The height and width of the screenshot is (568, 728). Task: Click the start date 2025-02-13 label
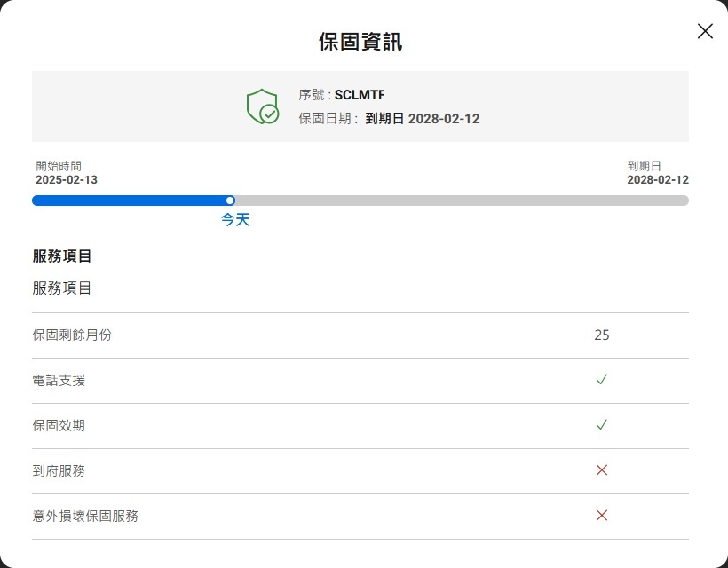pyautogui.click(x=67, y=180)
